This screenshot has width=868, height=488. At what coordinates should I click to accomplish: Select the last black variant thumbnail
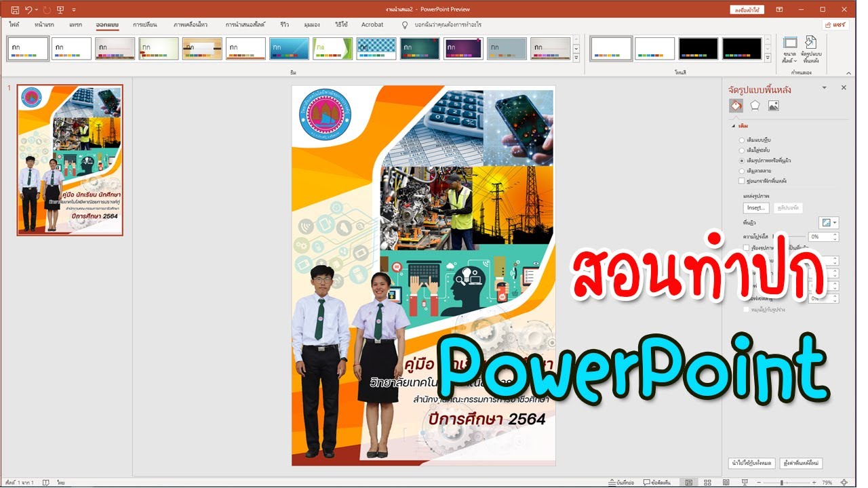click(x=742, y=48)
